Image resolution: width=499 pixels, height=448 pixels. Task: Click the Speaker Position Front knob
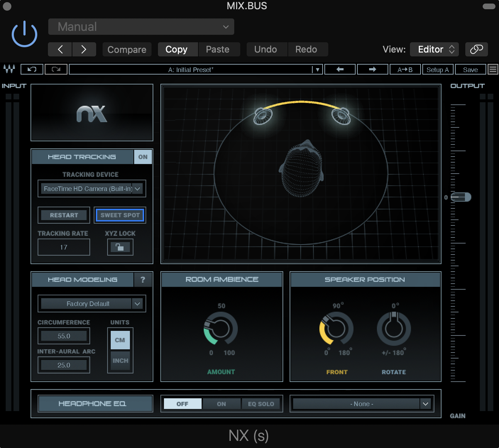coord(336,329)
